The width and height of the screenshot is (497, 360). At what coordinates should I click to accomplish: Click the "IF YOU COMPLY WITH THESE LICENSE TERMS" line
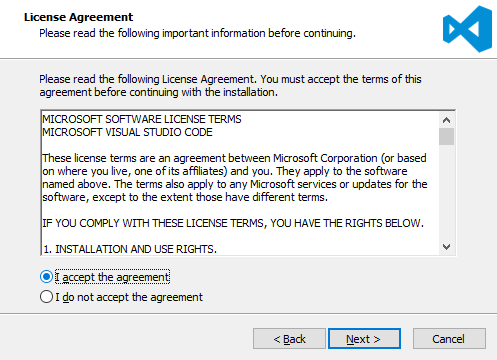[x=233, y=223]
